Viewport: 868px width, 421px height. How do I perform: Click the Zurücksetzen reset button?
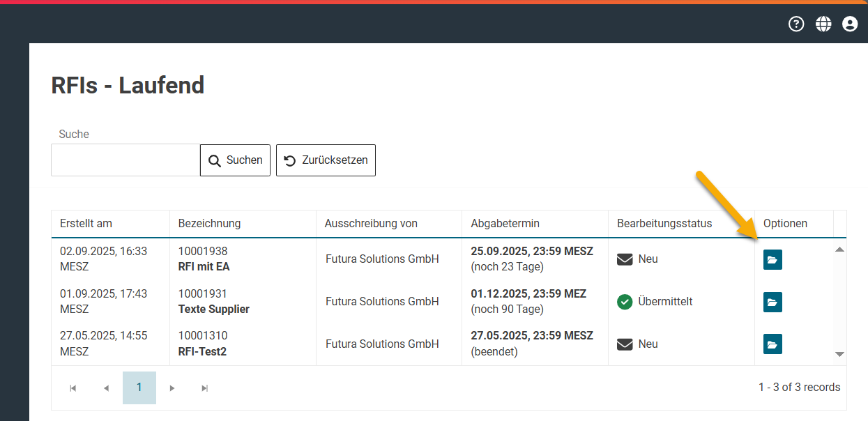[326, 160]
